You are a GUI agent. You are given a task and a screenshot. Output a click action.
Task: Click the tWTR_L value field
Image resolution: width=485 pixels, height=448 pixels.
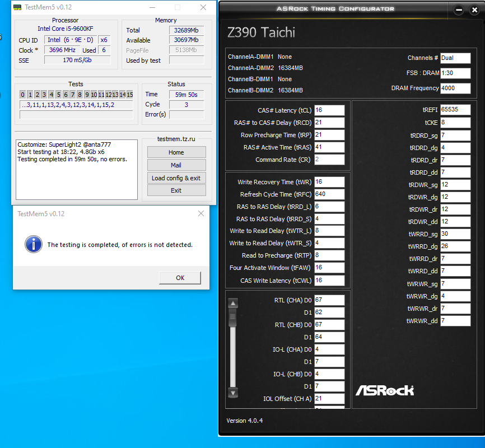[x=329, y=231]
